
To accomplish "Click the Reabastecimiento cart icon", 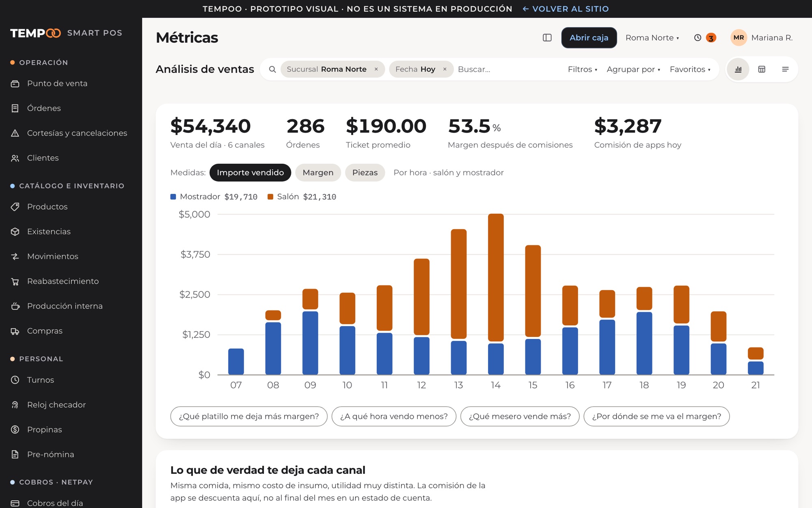I will [15, 281].
